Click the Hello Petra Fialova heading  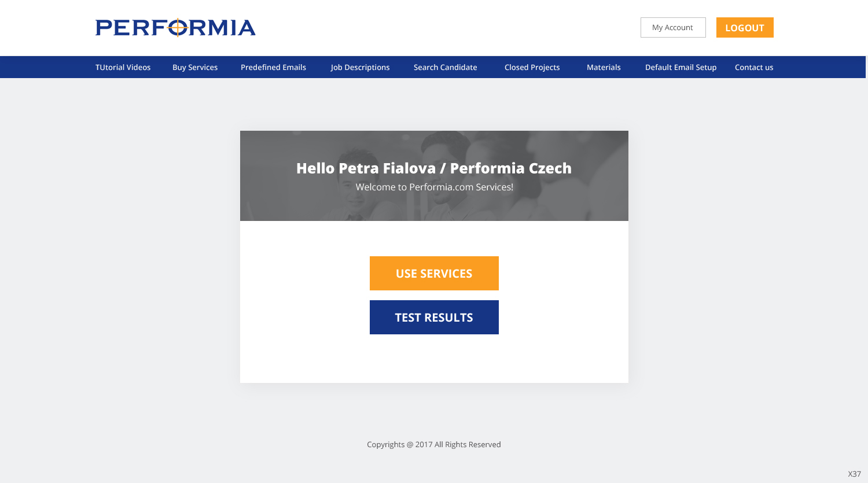coord(433,168)
